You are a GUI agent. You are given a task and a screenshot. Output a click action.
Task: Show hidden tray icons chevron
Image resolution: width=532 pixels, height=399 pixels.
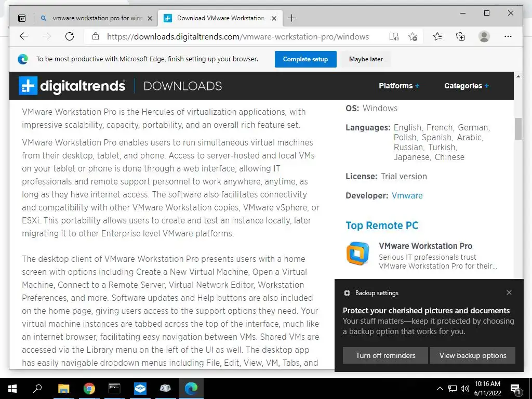[x=440, y=389]
